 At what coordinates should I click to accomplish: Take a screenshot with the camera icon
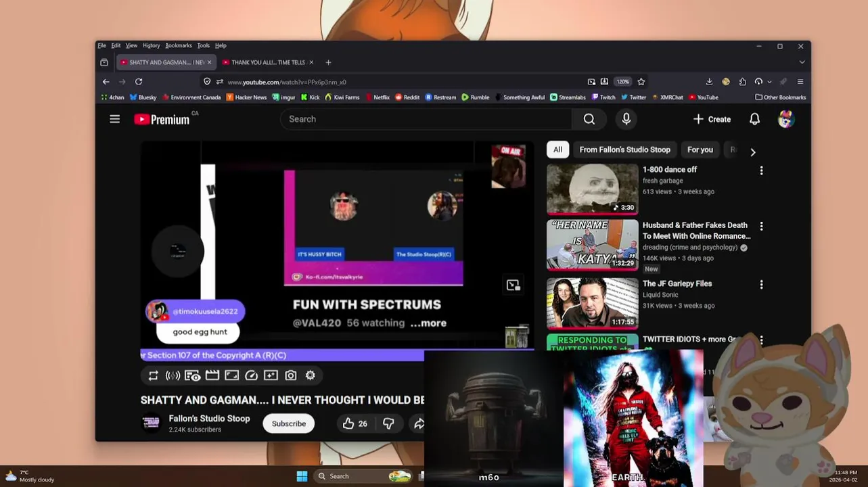click(290, 375)
